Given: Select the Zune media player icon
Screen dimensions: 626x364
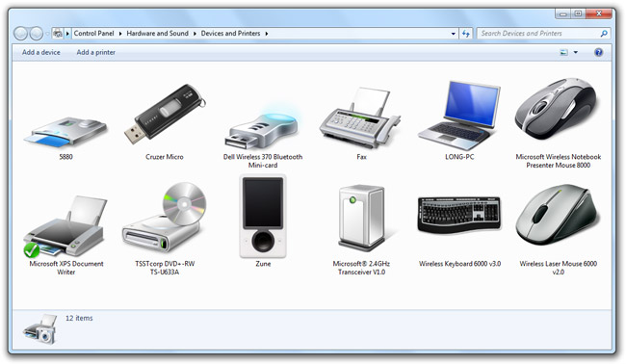Looking at the screenshot, I should (263, 217).
